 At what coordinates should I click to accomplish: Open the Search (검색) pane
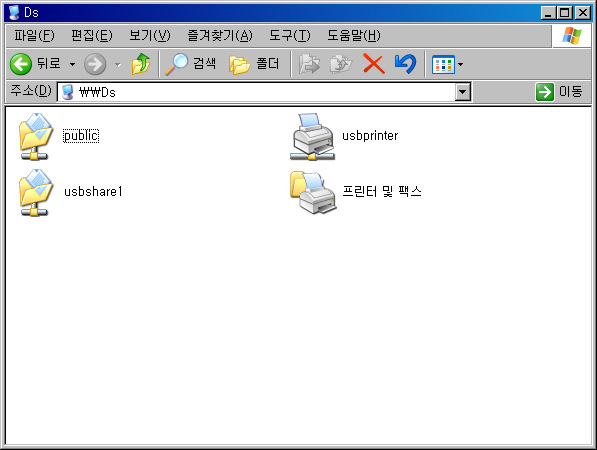(x=191, y=64)
